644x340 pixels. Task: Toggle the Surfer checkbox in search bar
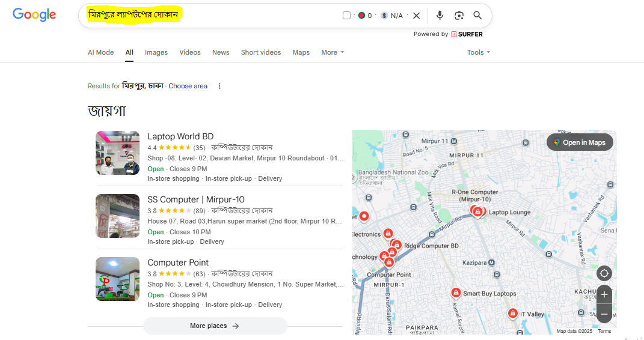[346, 16]
